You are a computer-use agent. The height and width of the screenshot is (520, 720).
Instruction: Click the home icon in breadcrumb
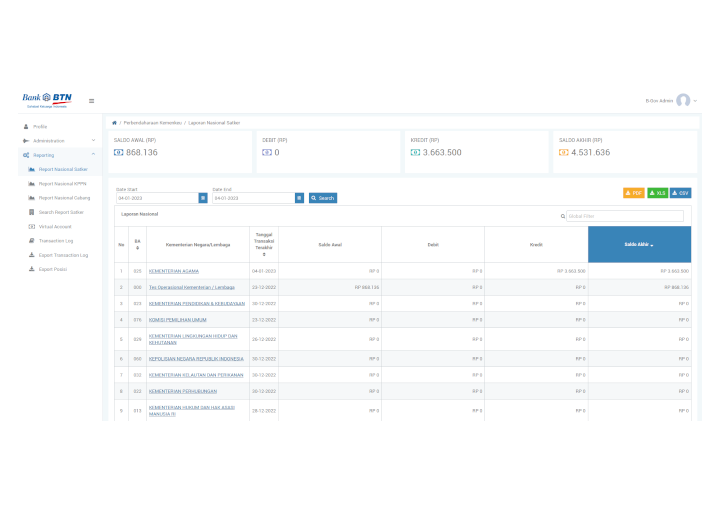(x=115, y=122)
